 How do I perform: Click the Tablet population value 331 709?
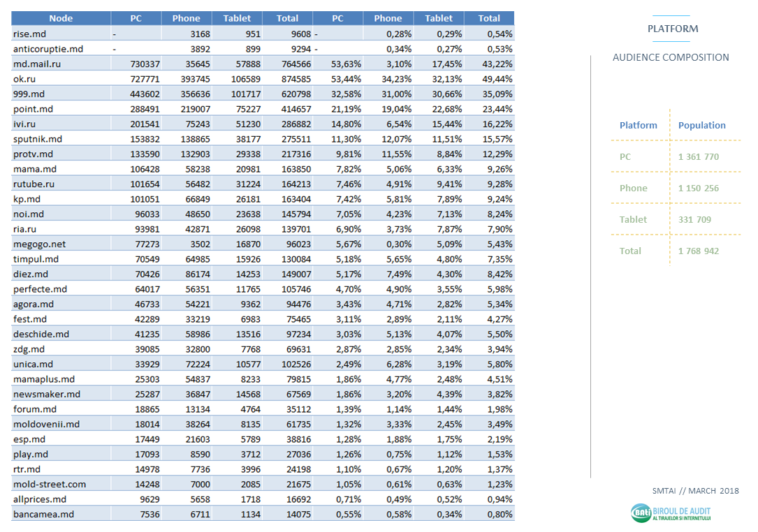(x=694, y=220)
